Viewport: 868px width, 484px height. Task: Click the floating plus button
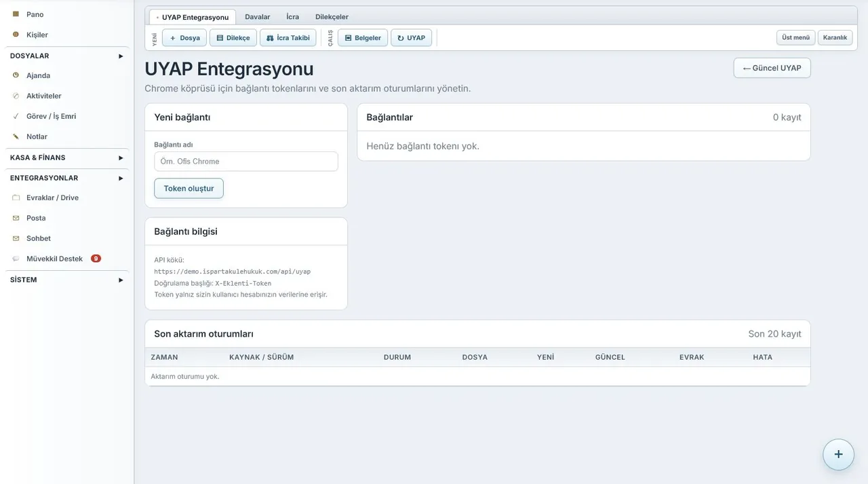click(838, 454)
